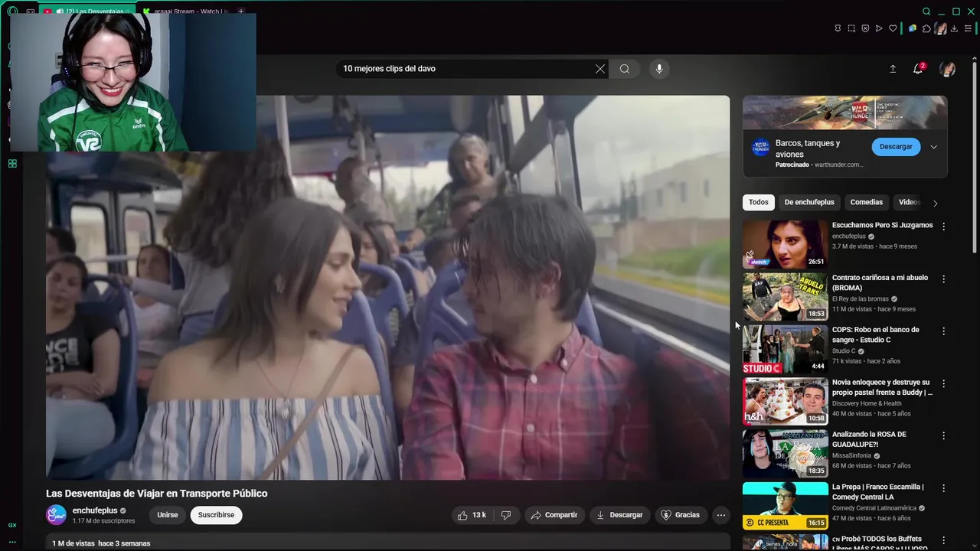The width and height of the screenshot is (980, 551).
Task: Expand the ad options chevron
Action: click(934, 147)
